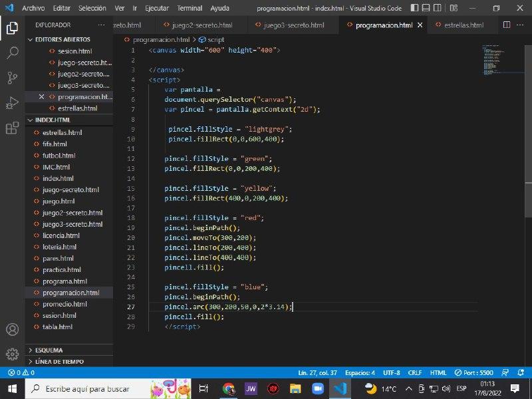
Task: Open the Ir menu
Action: [x=135, y=8]
